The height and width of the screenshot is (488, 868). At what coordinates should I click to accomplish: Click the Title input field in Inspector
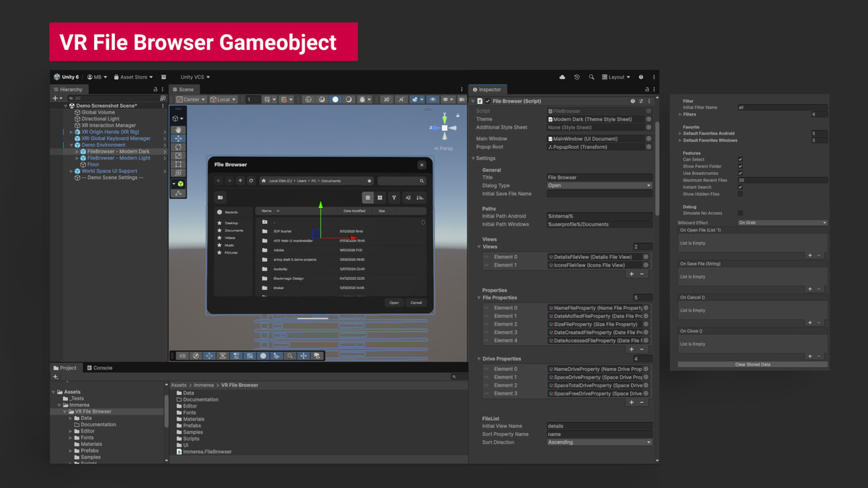coord(600,177)
